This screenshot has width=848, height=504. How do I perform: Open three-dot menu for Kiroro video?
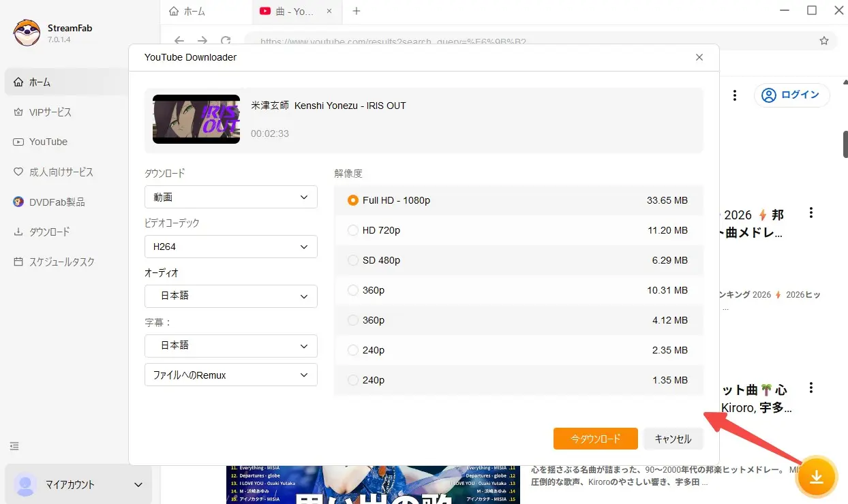click(x=811, y=388)
